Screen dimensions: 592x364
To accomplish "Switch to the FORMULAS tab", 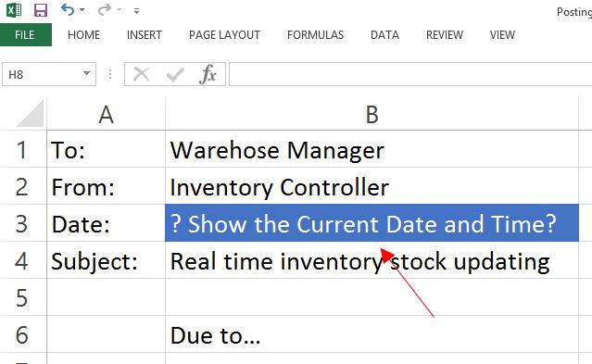I will click(315, 35).
